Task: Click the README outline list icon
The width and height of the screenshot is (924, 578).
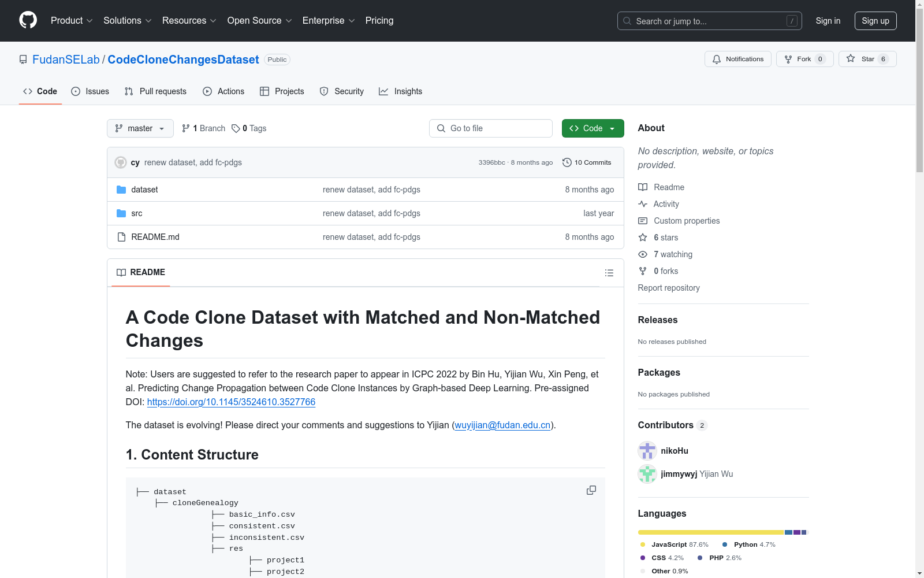Action: tap(609, 273)
